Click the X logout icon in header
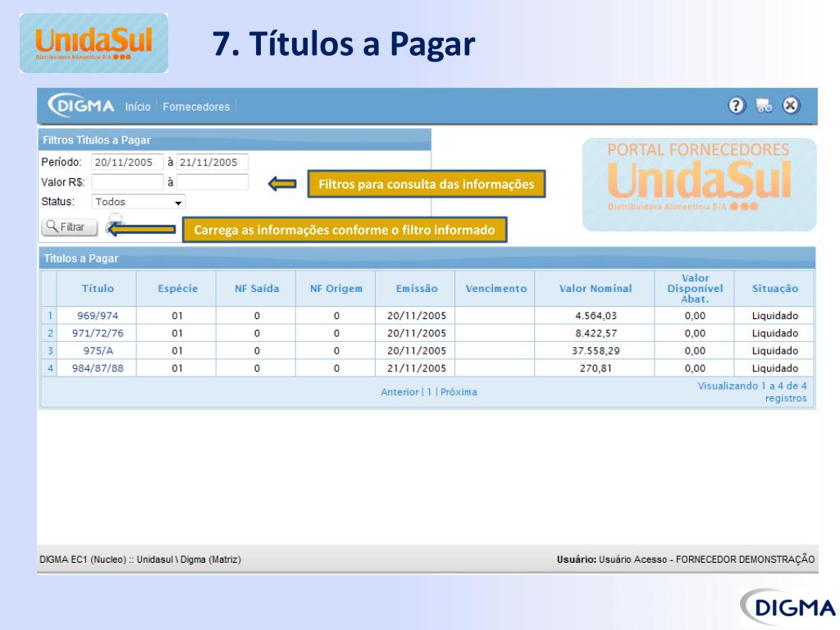This screenshot has width=840, height=630. (791, 106)
